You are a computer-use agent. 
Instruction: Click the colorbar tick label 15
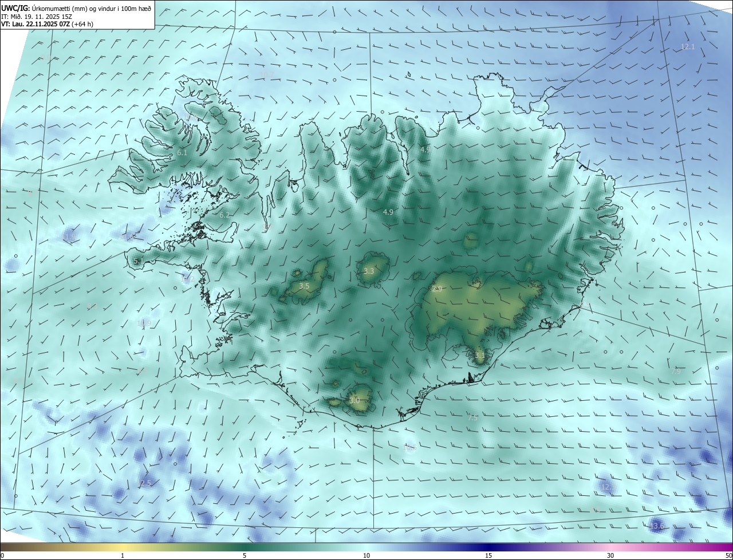pyautogui.click(x=488, y=555)
